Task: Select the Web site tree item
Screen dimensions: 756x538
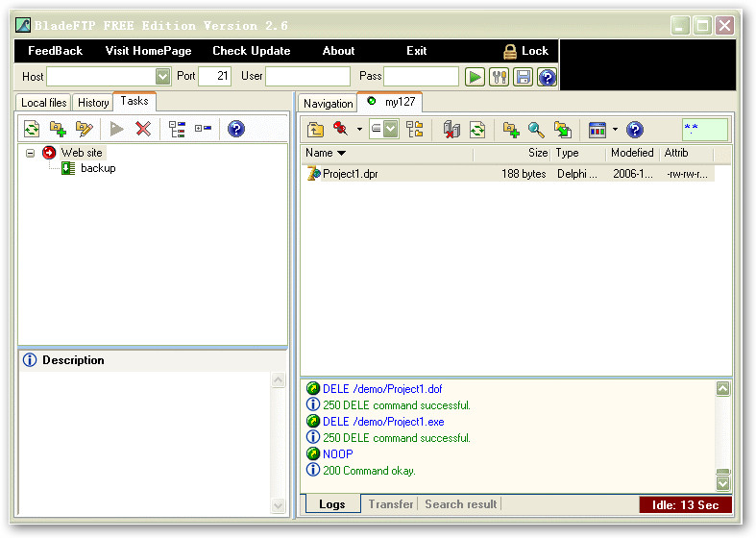Action: tap(82, 153)
